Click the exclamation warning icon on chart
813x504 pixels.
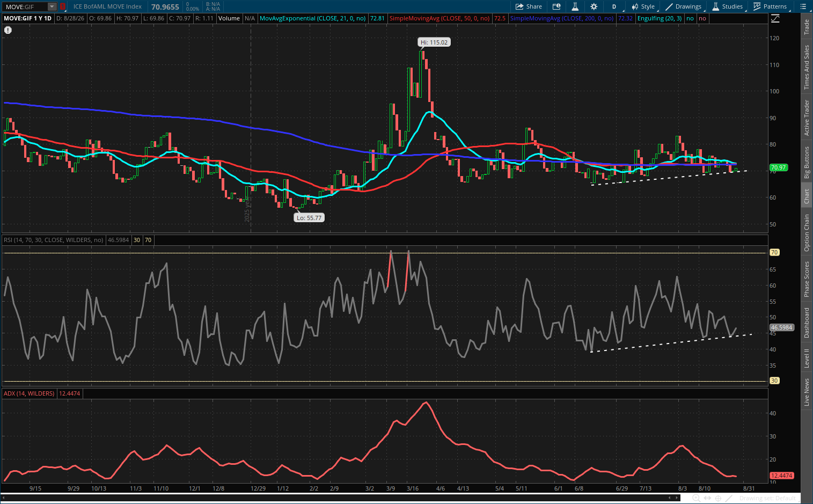[8, 30]
